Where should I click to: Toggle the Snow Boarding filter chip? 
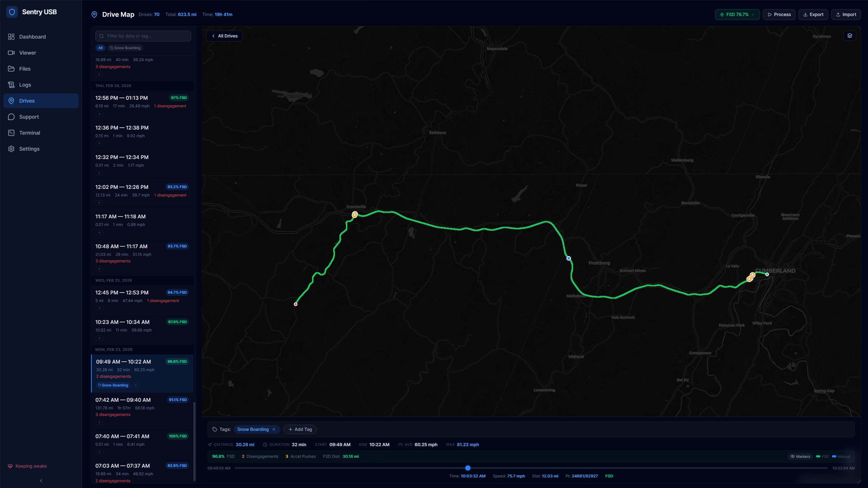(125, 48)
